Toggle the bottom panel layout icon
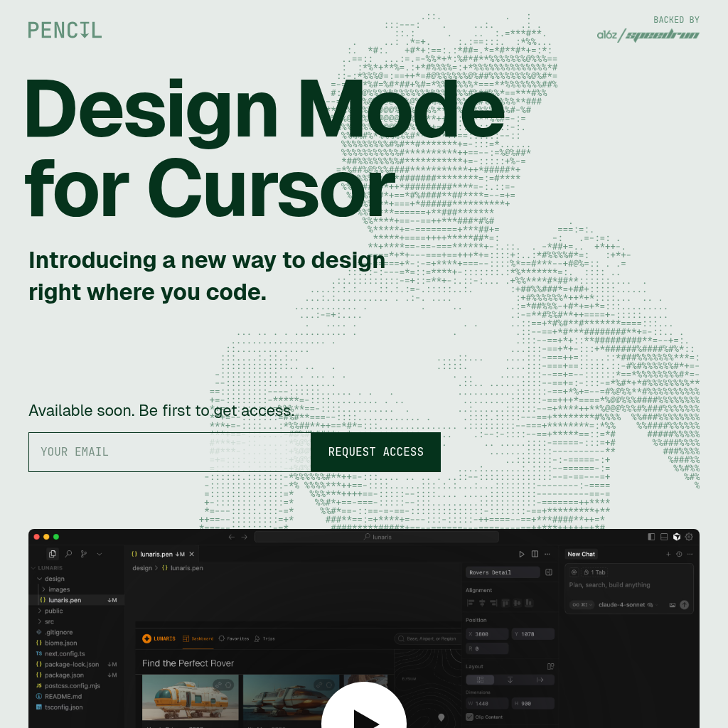Screen dimensions: 728x728 664,537
